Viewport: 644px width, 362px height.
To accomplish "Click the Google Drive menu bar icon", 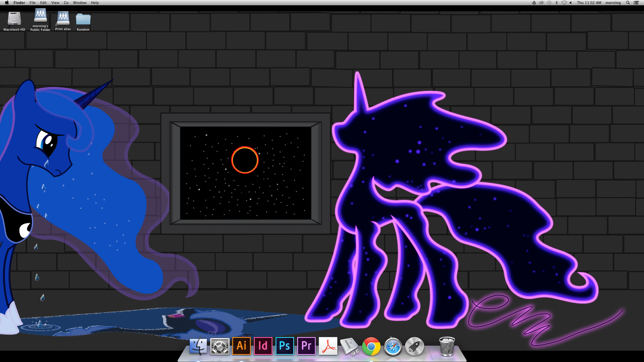I will coord(534,3).
